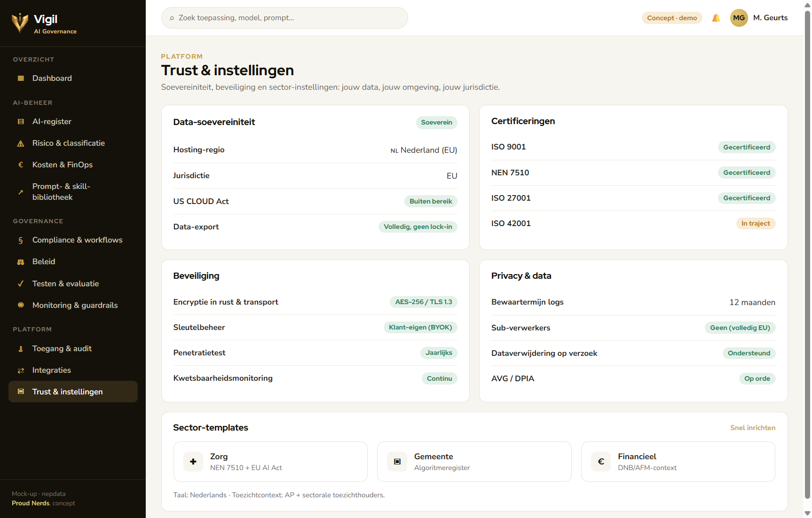Click the Gemeente template building icon

click(397, 462)
